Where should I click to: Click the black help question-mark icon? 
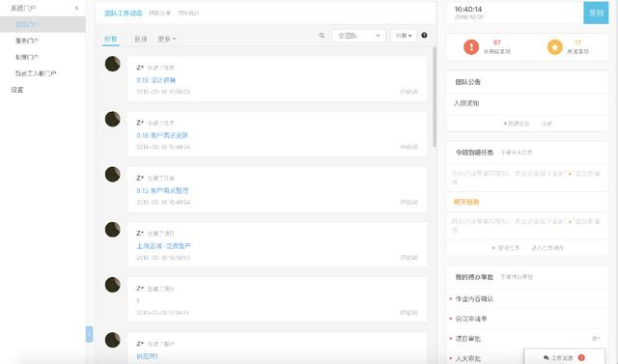tap(424, 36)
